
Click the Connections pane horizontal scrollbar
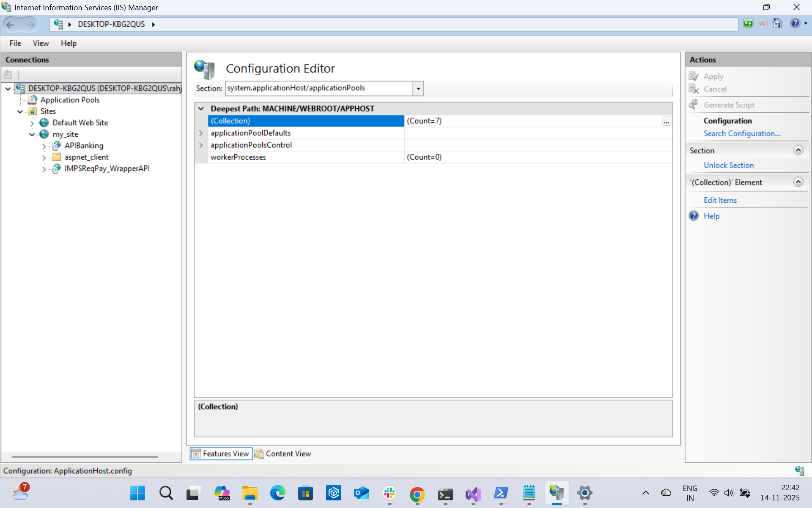(x=85, y=457)
